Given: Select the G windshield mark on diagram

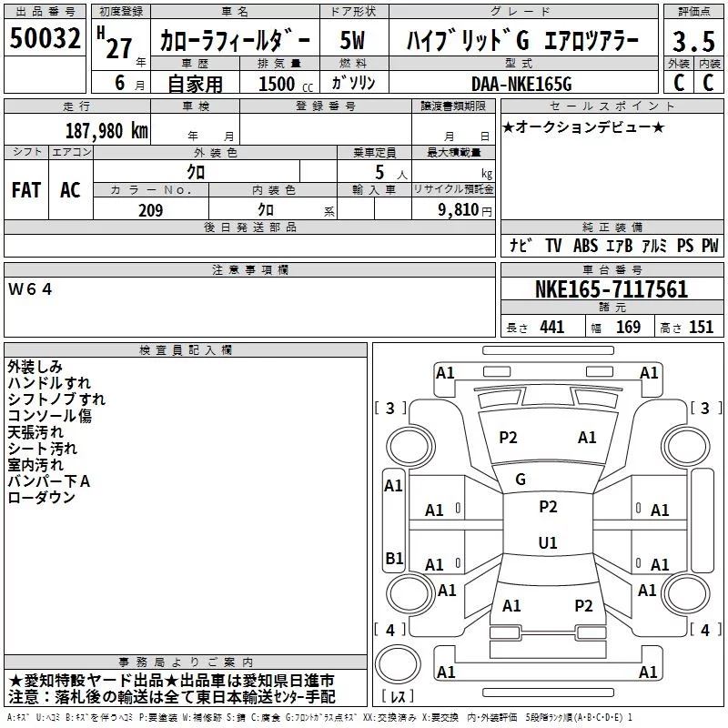Looking at the screenshot, I should (521, 480).
